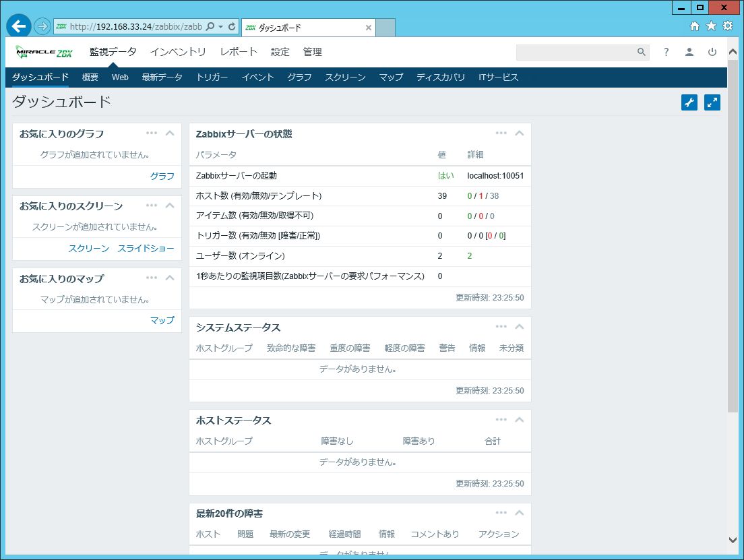Open お気に入りのグラフ widget options dots
Image resolution: width=744 pixels, height=560 pixels.
(152, 133)
